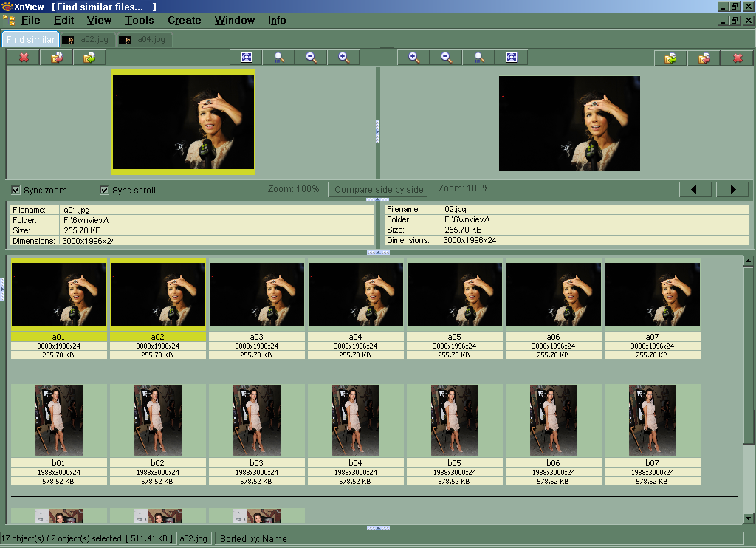
Task: Collapse splitter above file info panel
Action: click(377, 199)
